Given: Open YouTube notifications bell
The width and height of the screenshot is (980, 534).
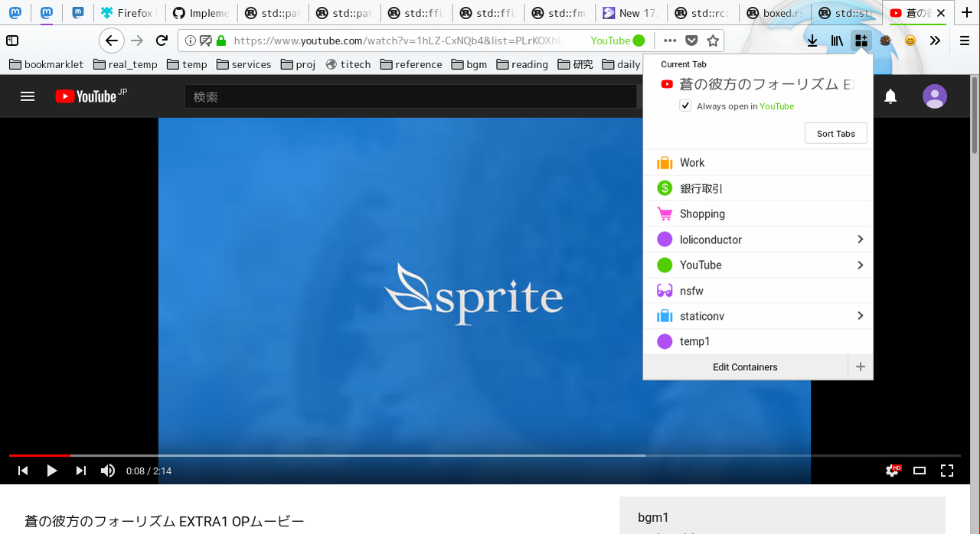Looking at the screenshot, I should click(x=890, y=96).
